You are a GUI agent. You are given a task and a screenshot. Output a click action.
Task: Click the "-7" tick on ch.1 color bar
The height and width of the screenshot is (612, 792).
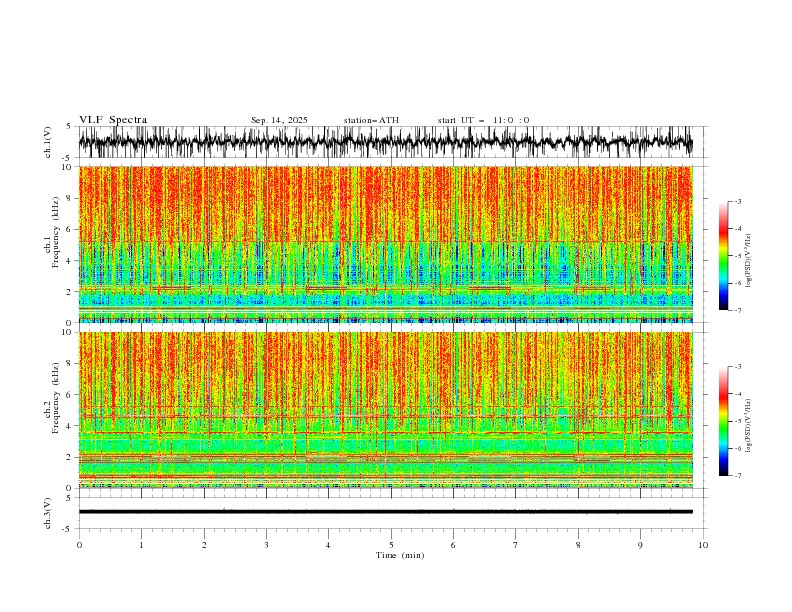pos(738,310)
